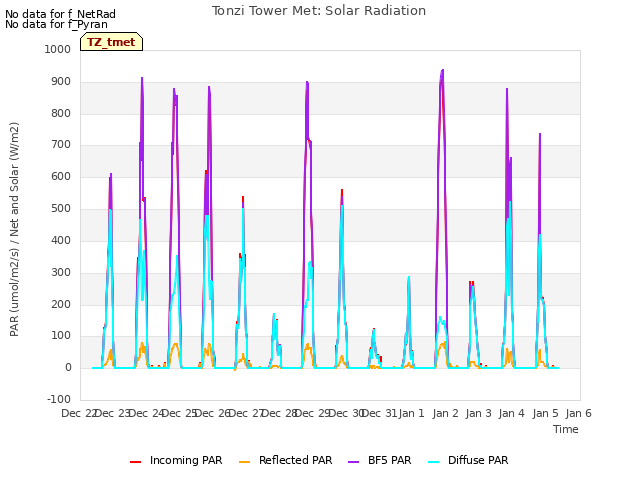The width and height of the screenshot is (640, 480).
Task: Click the Incoming PAR legend entry
Action: click(x=176, y=460)
